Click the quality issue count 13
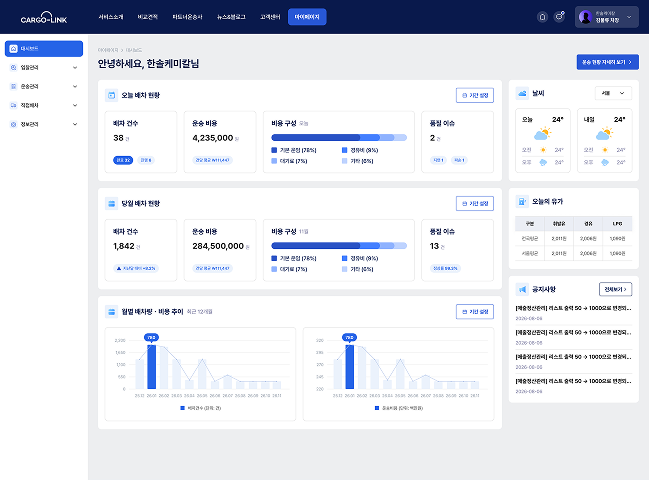649x480 pixels. [x=434, y=246]
